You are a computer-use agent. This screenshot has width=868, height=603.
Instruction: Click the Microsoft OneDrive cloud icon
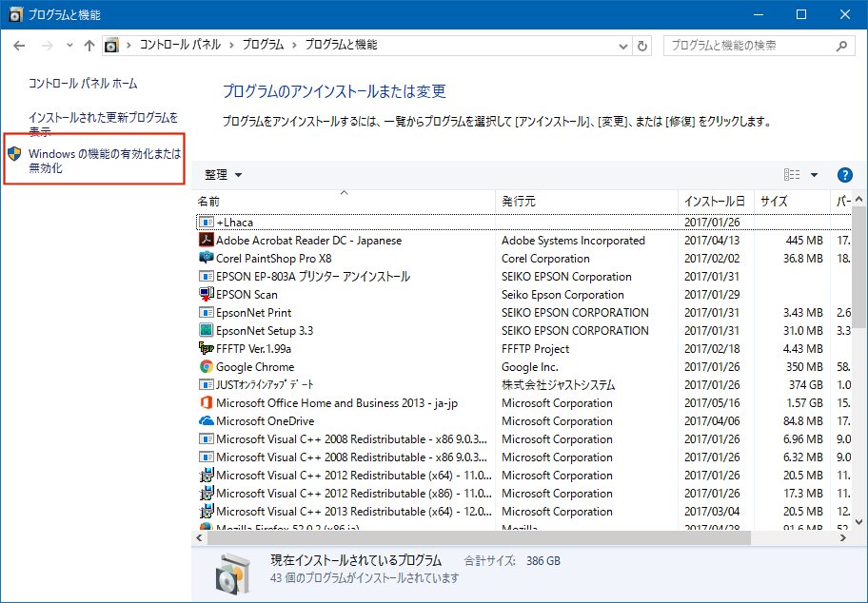(206, 420)
